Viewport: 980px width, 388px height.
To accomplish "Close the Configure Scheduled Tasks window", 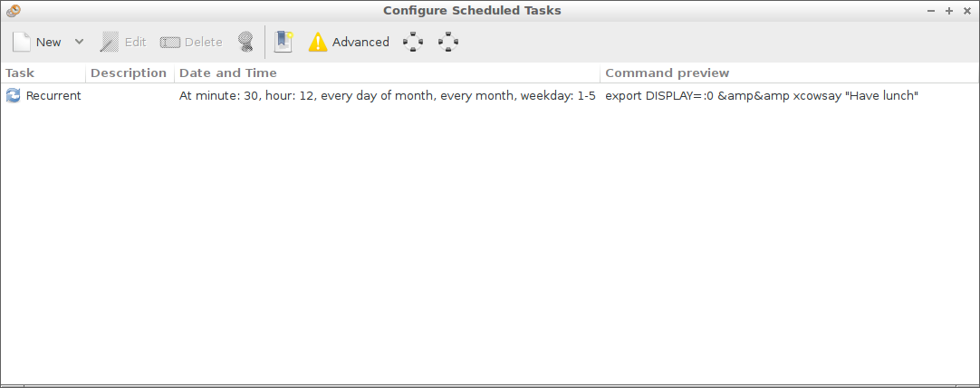I will click(x=967, y=10).
